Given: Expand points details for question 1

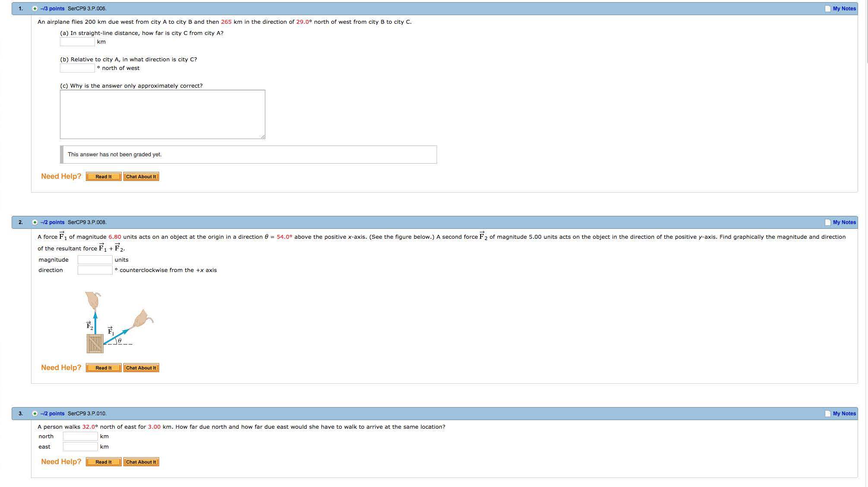Looking at the screenshot, I should pyautogui.click(x=35, y=9).
